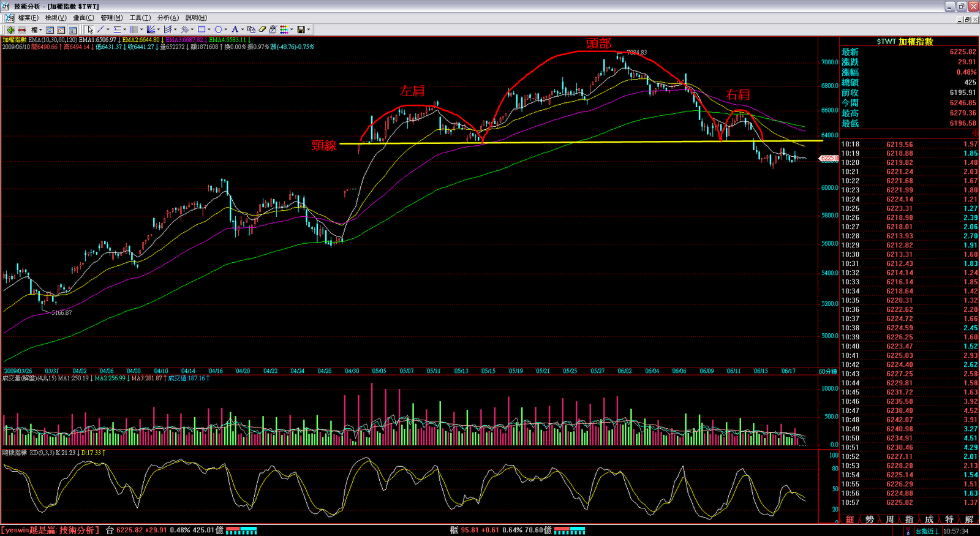980x536 pixels.
Task: Click the green plus zoom-in icon
Action: tap(10, 29)
